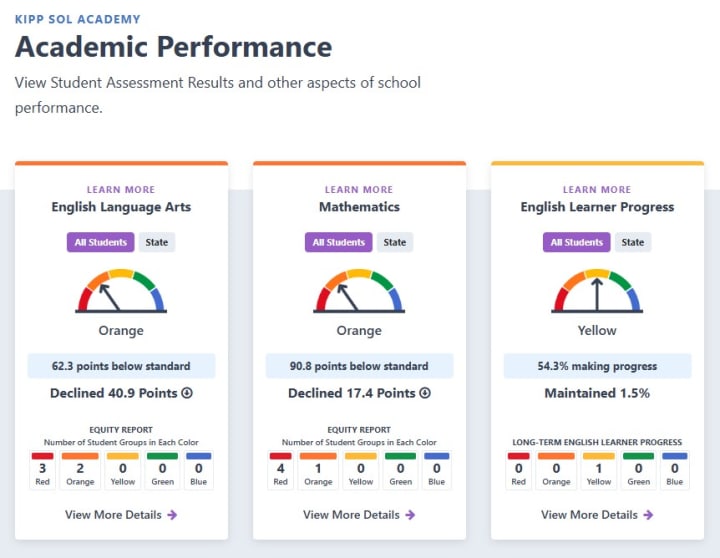Switch Mathematics card to State view

point(395,242)
